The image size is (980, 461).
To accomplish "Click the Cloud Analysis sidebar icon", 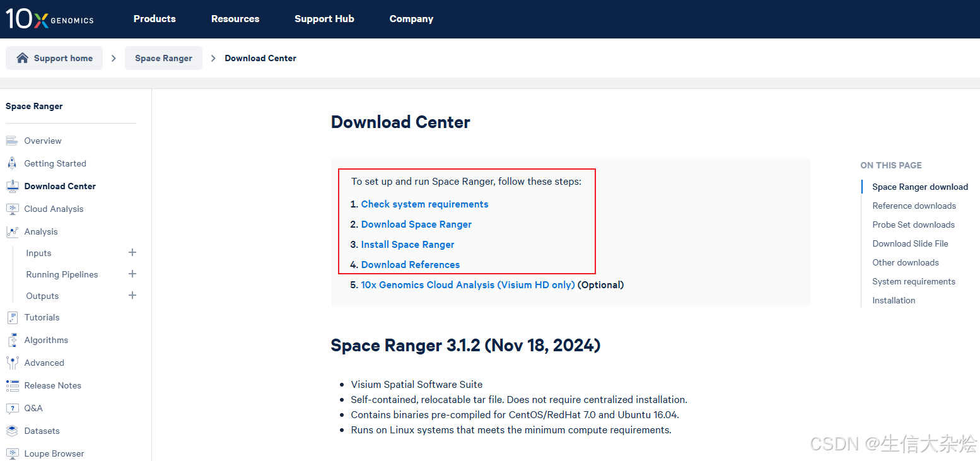I will click(12, 209).
